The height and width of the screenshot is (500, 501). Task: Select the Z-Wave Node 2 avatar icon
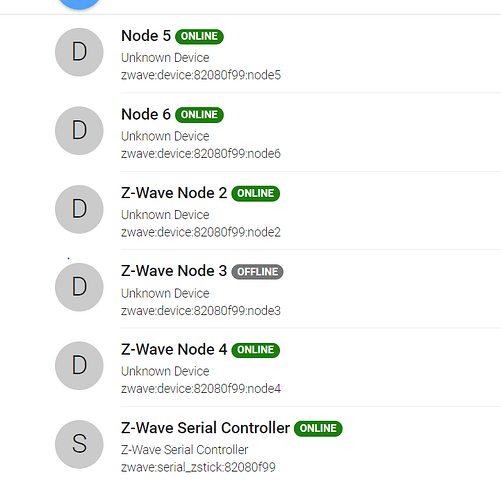pyautogui.click(x=79, y=209)
